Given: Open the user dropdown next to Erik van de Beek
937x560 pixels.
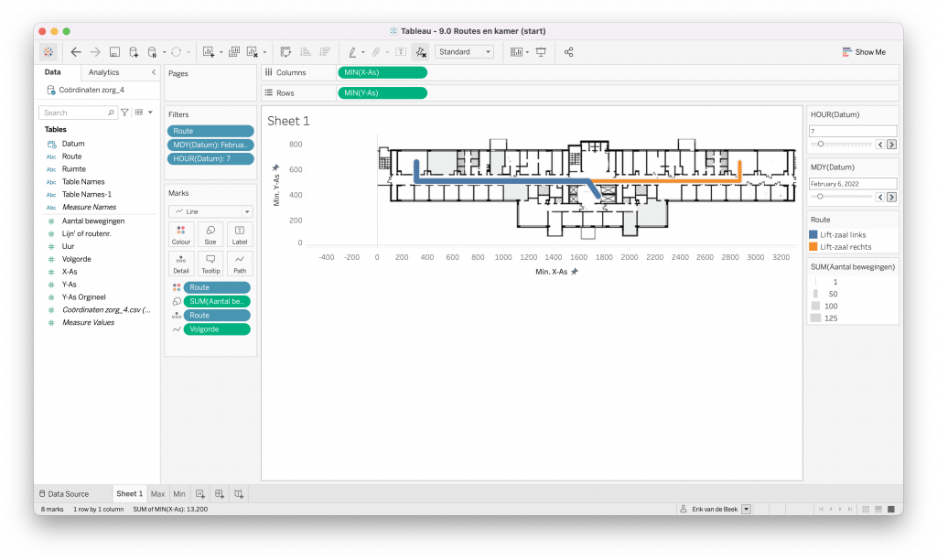Looking at the screenshot, I should click(747, 509).
